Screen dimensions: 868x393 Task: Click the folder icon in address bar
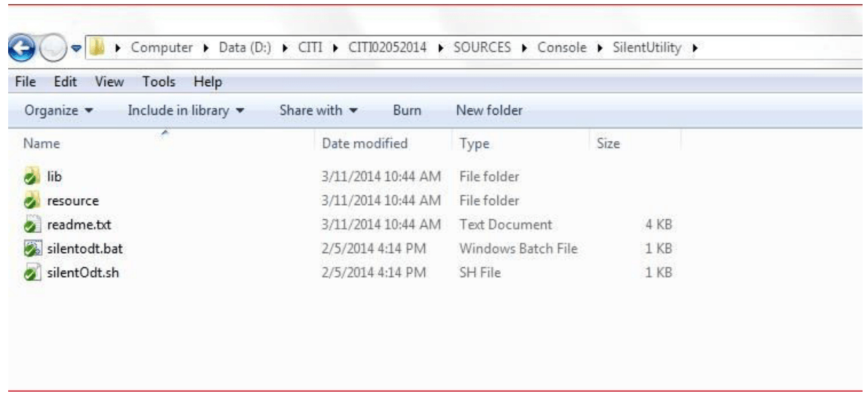tap(97, 48)
